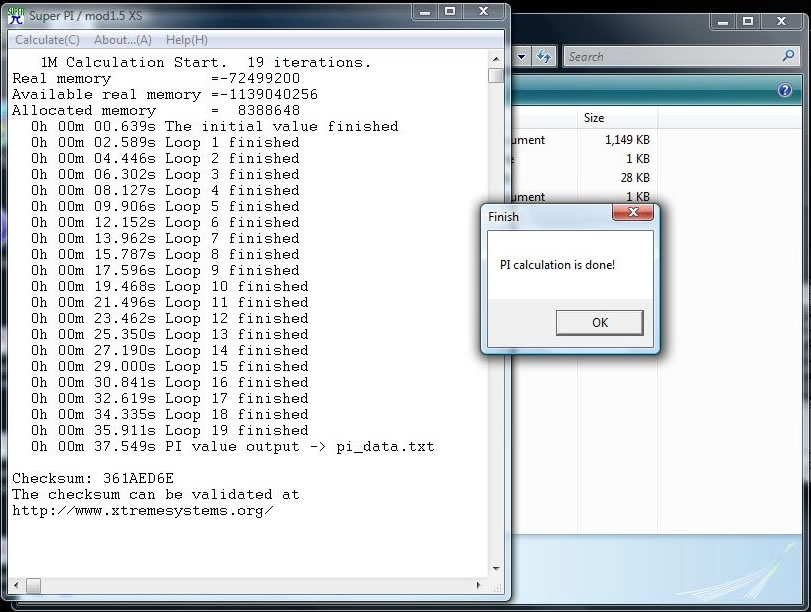Viewport: 811px width, 612px height.
Task: Click the Size column header in Explorer
Action: (x=617, y=118)
